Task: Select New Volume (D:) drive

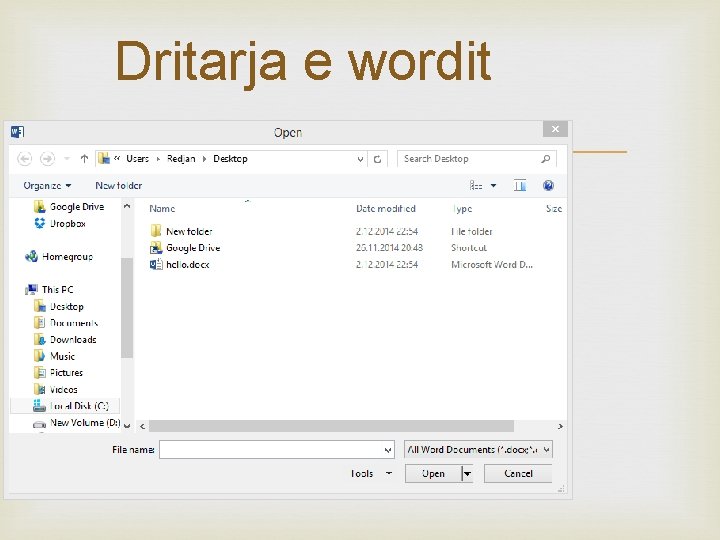Action: [x=76, y=423]
